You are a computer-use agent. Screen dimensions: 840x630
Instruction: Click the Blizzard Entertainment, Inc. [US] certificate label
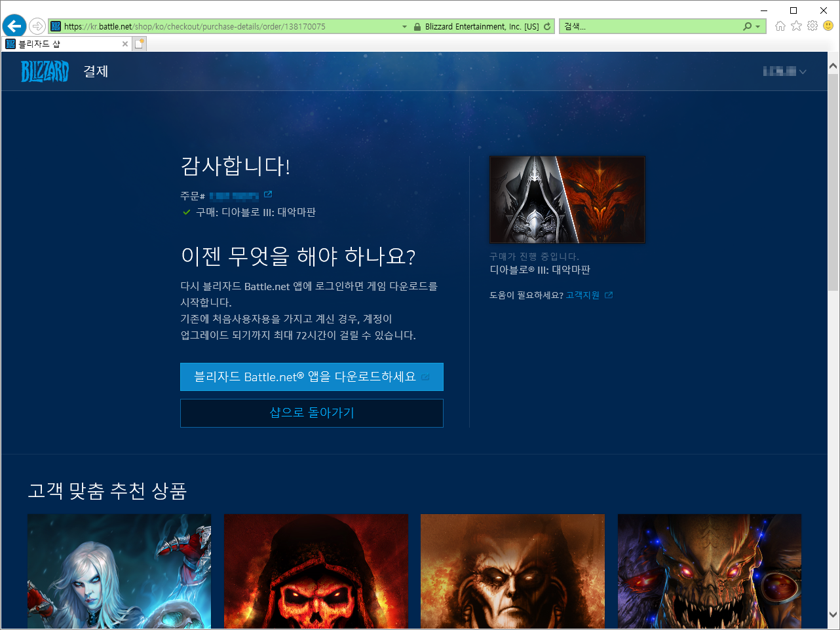[482, 27]
